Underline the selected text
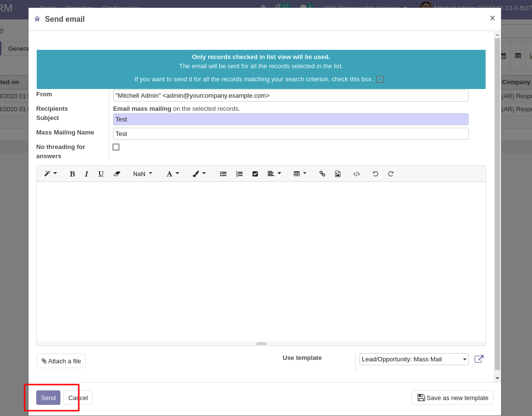This screenshot has height=416, width=532. 101,174
